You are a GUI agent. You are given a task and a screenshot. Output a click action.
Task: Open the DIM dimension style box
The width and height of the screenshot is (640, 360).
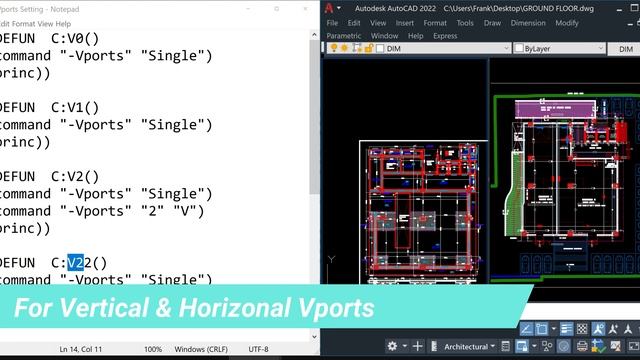pos(625,49)
